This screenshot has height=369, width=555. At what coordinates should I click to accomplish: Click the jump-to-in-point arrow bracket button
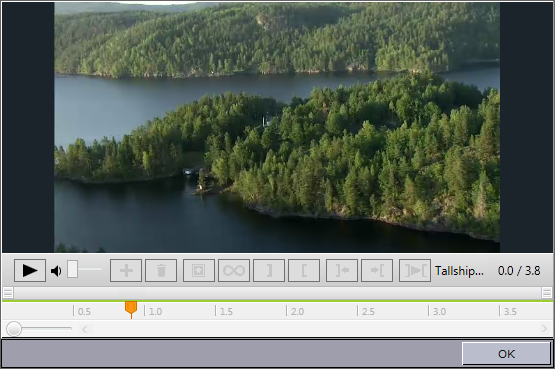click(377, 271)
